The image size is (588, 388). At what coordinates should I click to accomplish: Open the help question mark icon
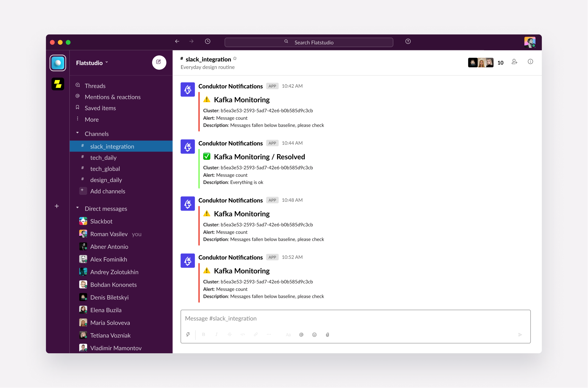408,41
